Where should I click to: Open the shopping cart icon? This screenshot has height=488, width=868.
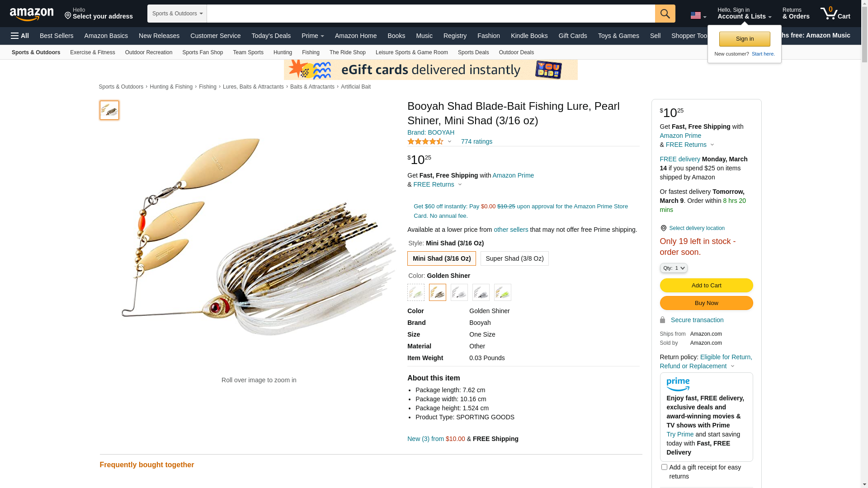(835, 14)
